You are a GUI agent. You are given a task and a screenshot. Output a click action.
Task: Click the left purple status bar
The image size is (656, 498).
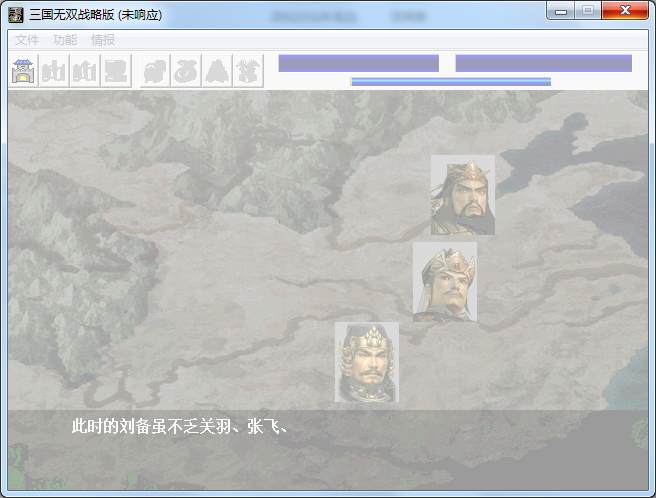[x=359, y=63]
